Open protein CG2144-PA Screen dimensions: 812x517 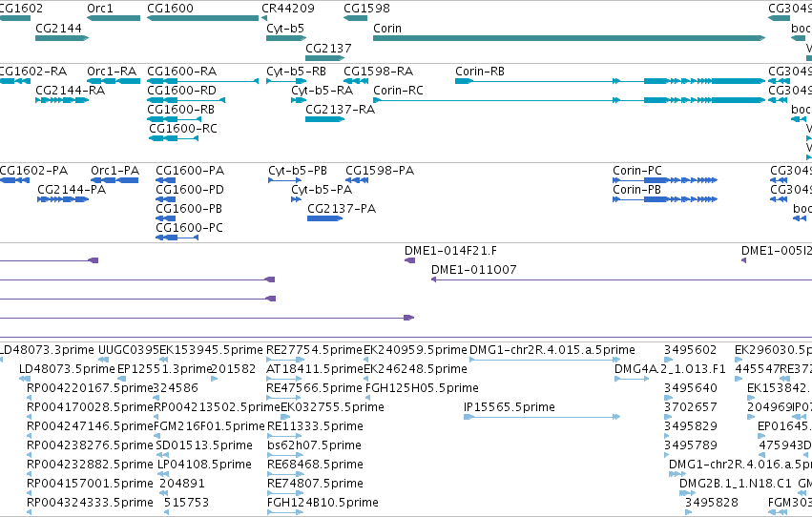(72, 190)
